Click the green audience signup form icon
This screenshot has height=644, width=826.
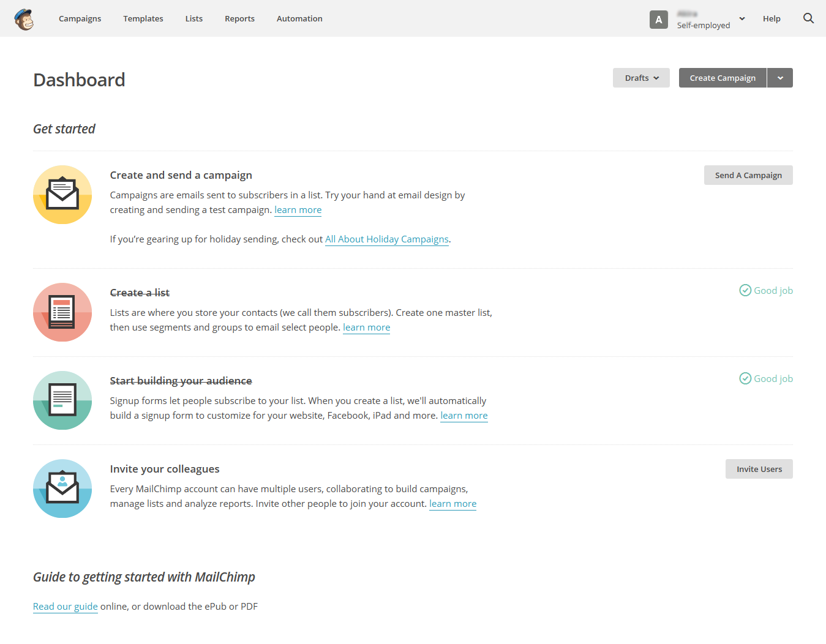(62, 400)
